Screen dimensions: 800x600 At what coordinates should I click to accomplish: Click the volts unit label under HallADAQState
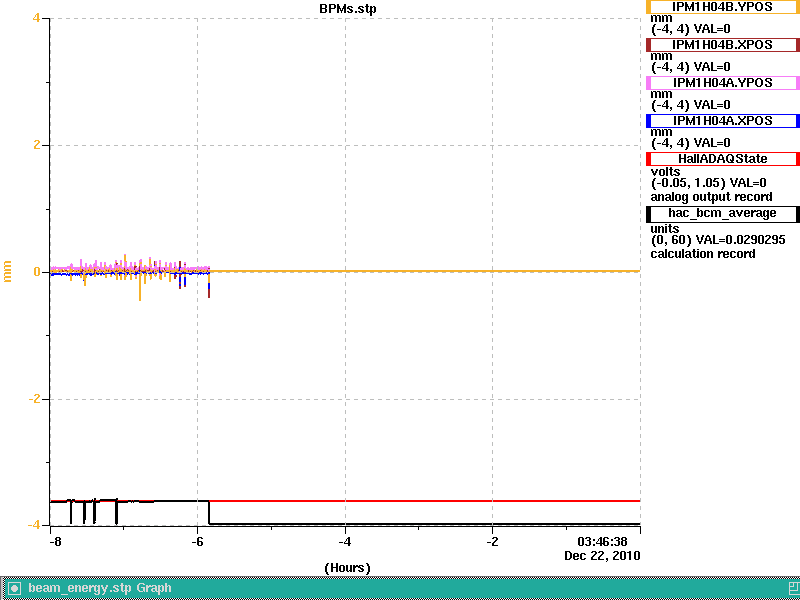click(665, 171)
